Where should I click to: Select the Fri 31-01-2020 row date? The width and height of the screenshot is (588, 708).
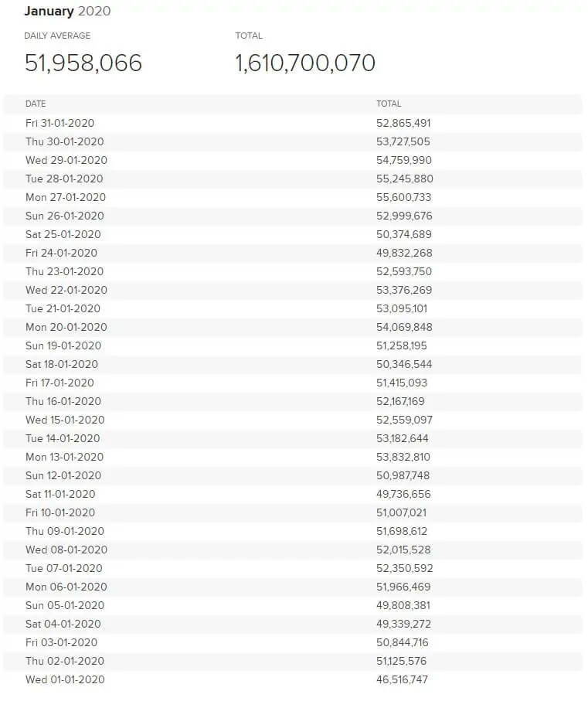[x=59, y=123]
